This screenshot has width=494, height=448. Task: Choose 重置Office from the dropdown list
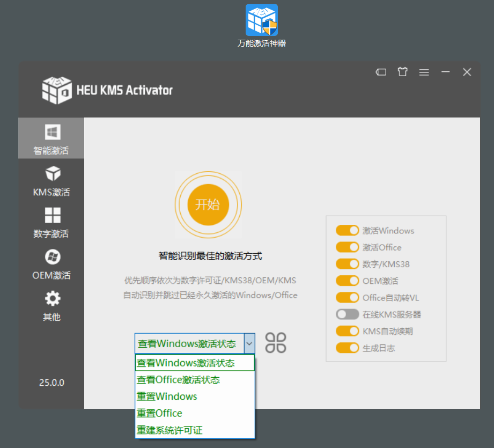coord(195,413)
